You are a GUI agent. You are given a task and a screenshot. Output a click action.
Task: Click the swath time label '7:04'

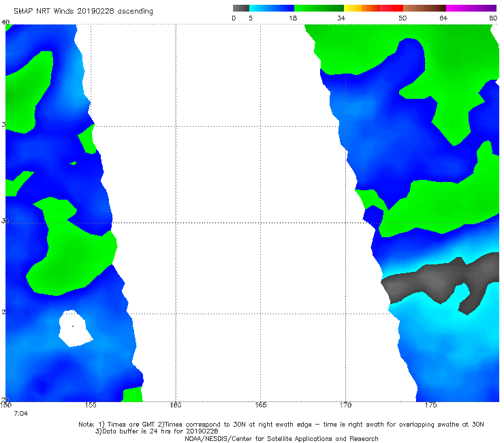(x=20, y=414)
